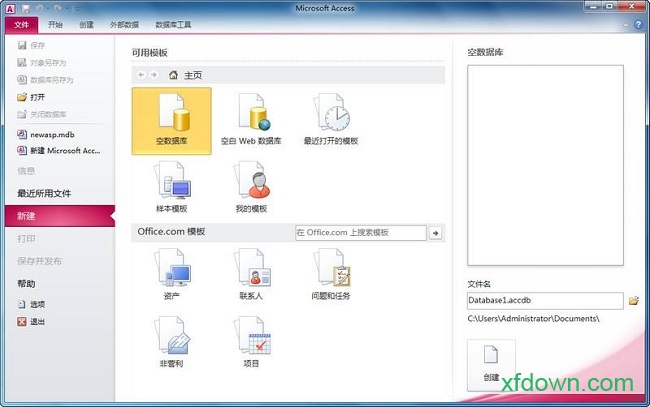The height and width of the screenshot is (407, 650).
Task: Open recent file 新建 Microsoft Acc...
Action: [58, 150]
